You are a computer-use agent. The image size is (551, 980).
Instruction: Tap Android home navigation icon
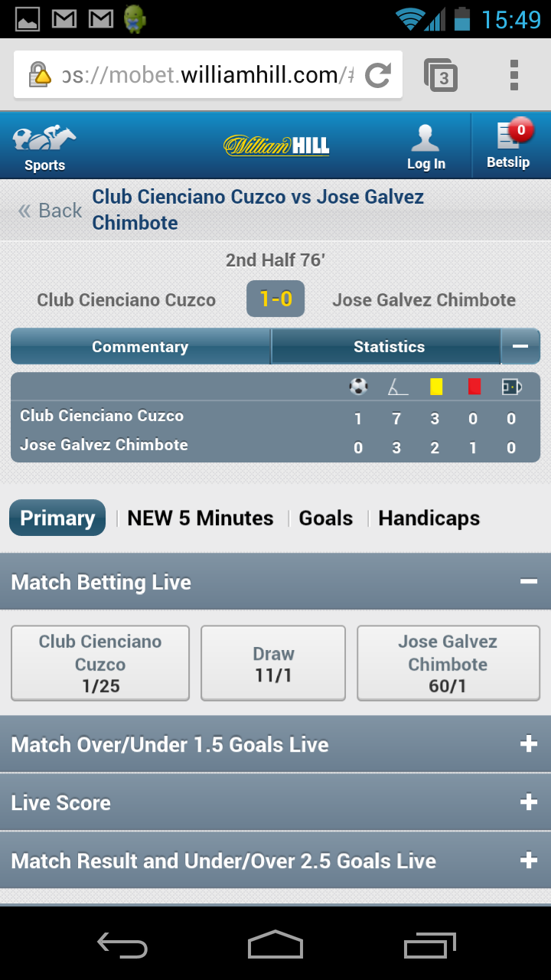[x=275, y=944]
